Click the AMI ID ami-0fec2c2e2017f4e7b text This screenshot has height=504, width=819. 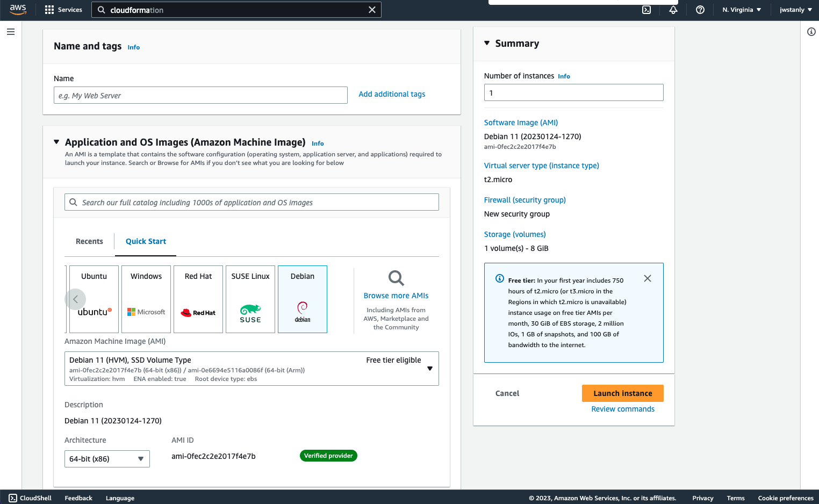coord(213,456)
